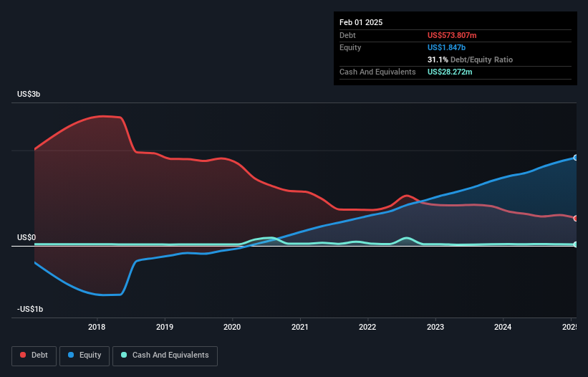Select the 2023 x-axis label
This screenshot has width=588, height=377.
(x=435, y=327)
